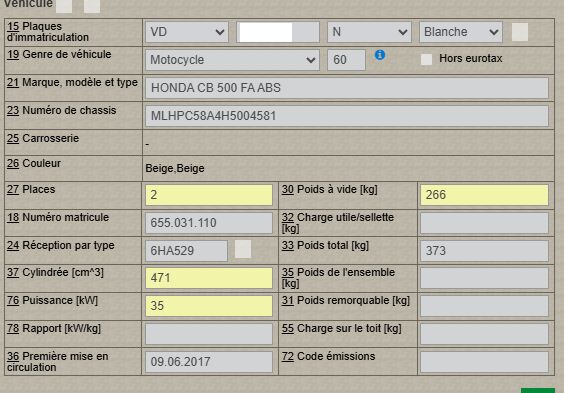564x393 pixels.
Task: Click the empty Poids remorquable field
Action: [x=484, y=306]
